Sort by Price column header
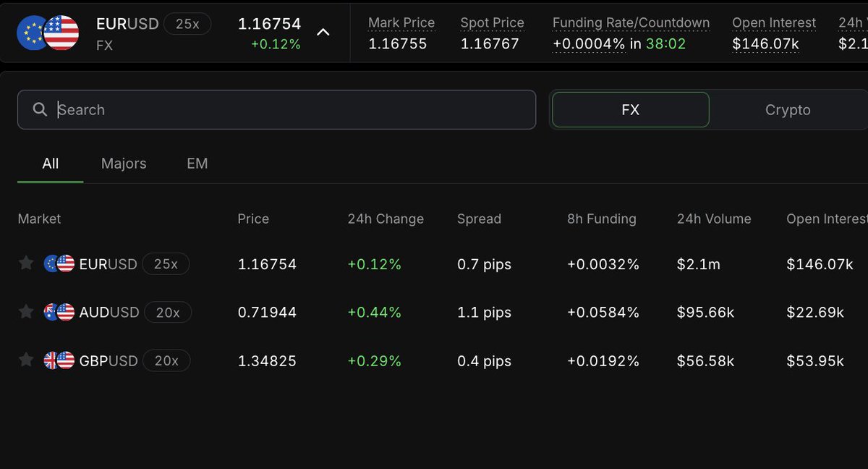868x469 pixels. point(253,219)
